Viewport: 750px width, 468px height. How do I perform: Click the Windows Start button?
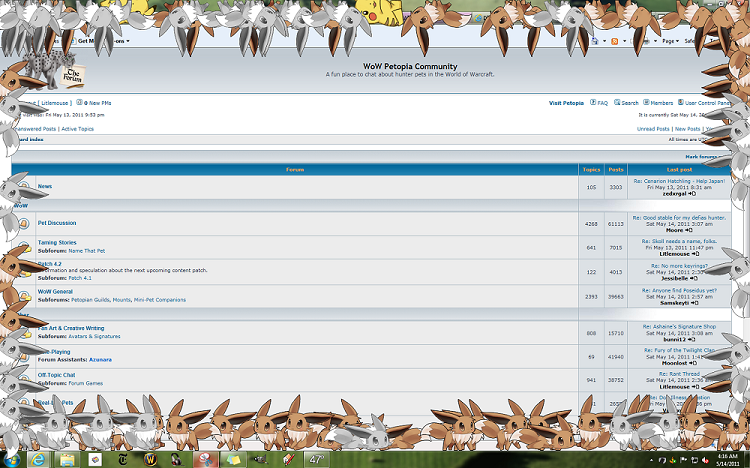click(x=12, y=460)
